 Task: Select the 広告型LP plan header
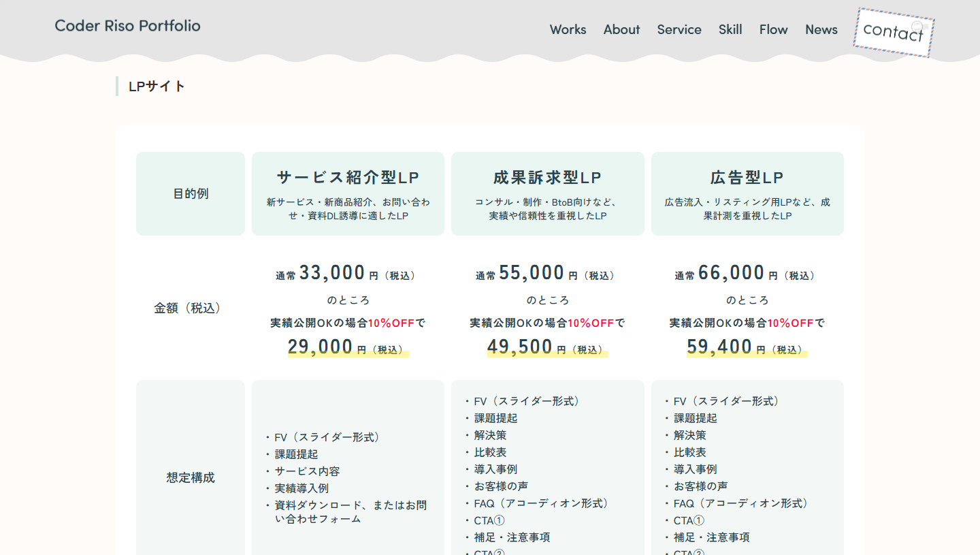747,178
